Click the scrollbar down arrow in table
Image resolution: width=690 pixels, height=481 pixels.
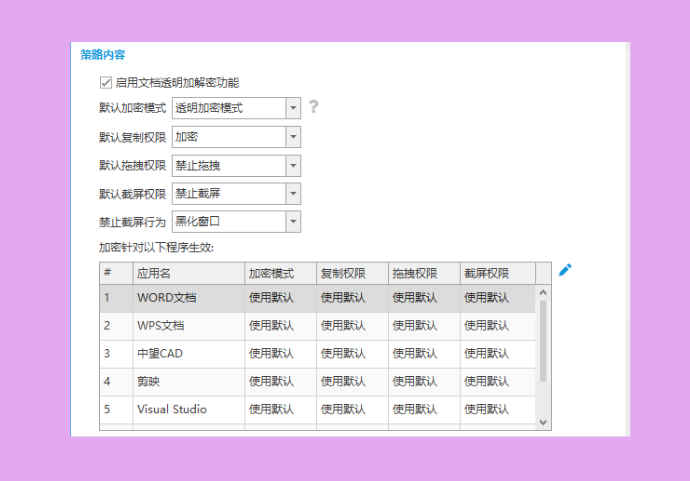click(543, 422)
